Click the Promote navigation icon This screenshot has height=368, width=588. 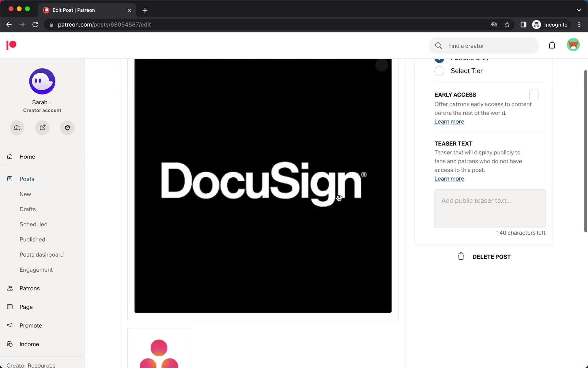[9, 325]
